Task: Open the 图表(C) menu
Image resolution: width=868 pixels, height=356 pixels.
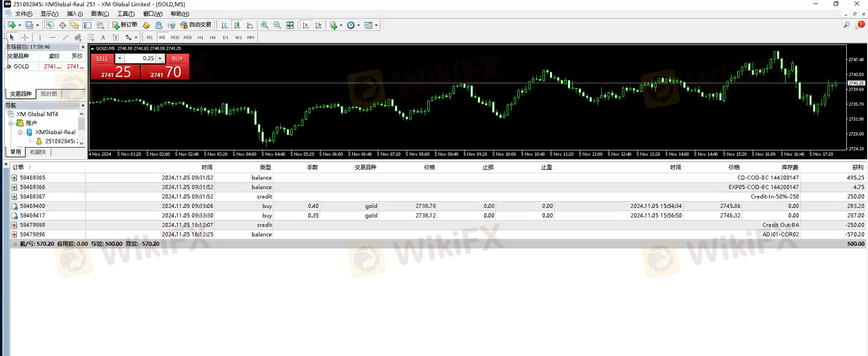Action: tap(100, 14)
